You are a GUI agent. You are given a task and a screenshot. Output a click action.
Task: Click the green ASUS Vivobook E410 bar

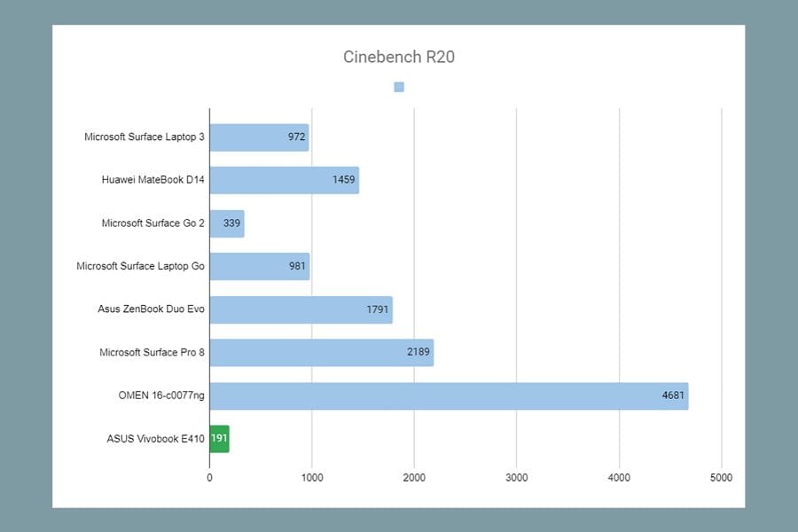tap(220, 439)
